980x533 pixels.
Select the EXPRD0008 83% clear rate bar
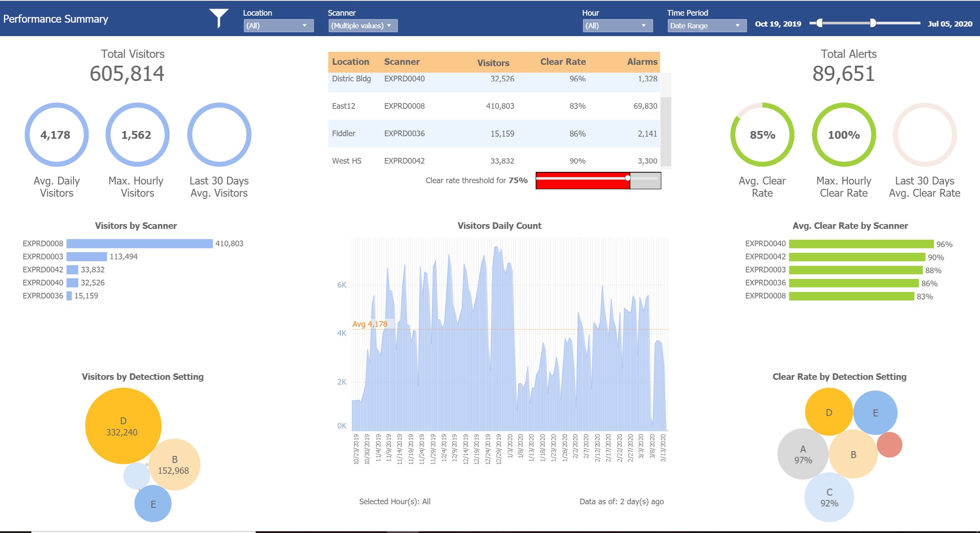[x=852, y=296]
